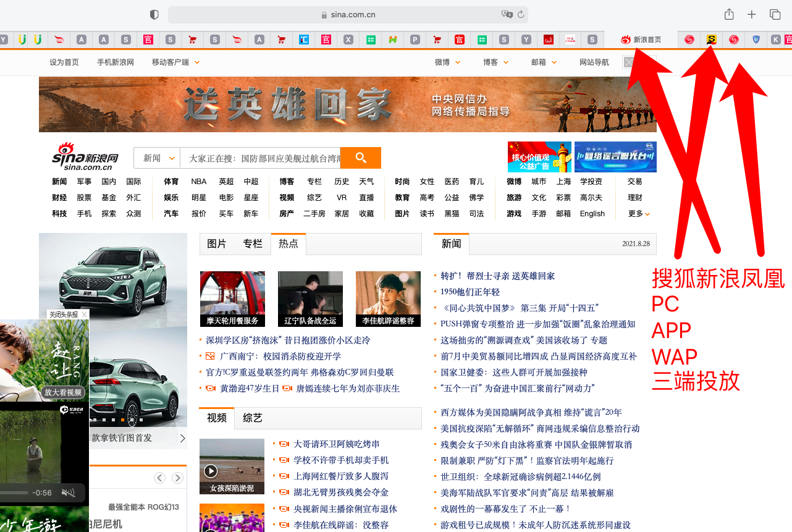This screenshot has width=792, height=532.
Task: Open the Share menu in Safari toolbar
Action: coord(729,14)
